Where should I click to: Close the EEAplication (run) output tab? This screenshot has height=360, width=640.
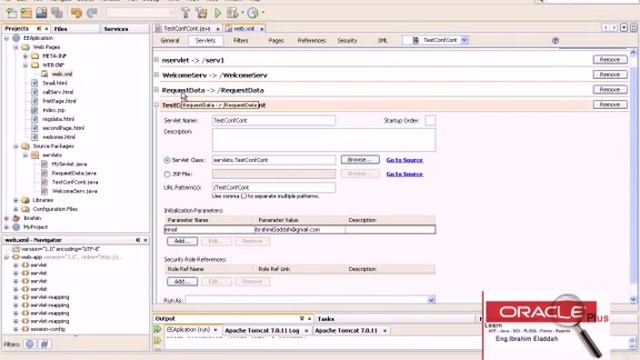(216, 330)
